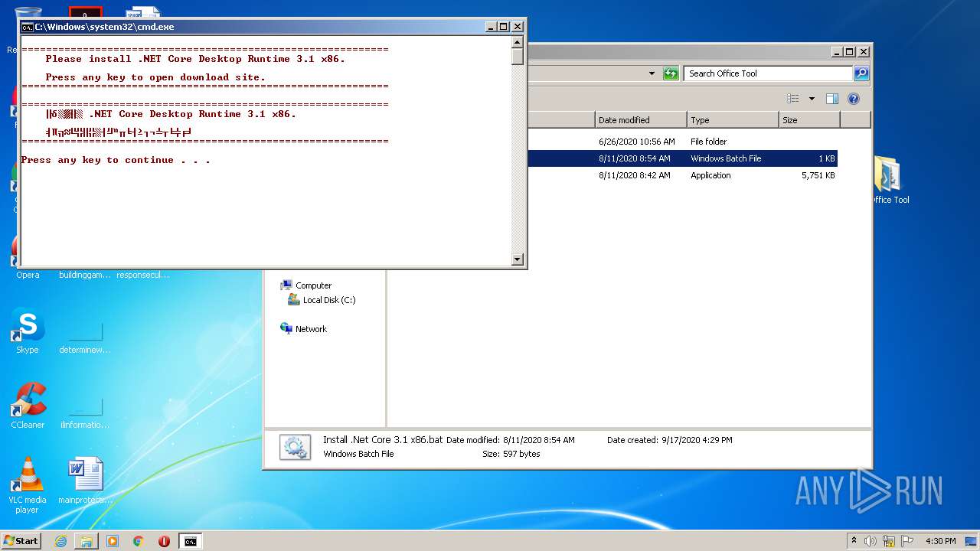Open address bar history dropdown
Screen dimensions: 980x551
coord(652,73)
